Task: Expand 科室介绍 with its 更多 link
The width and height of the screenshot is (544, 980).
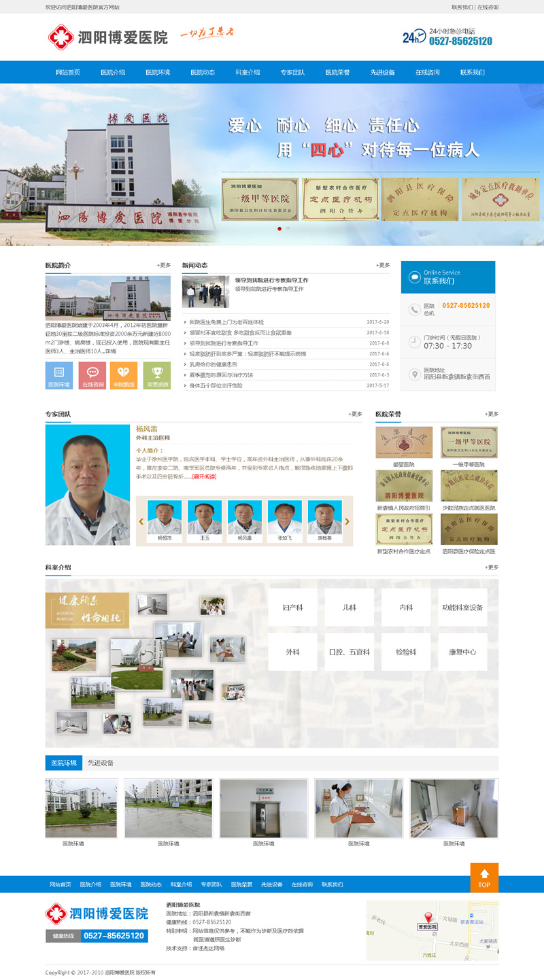Action: (x=491, y=567)
